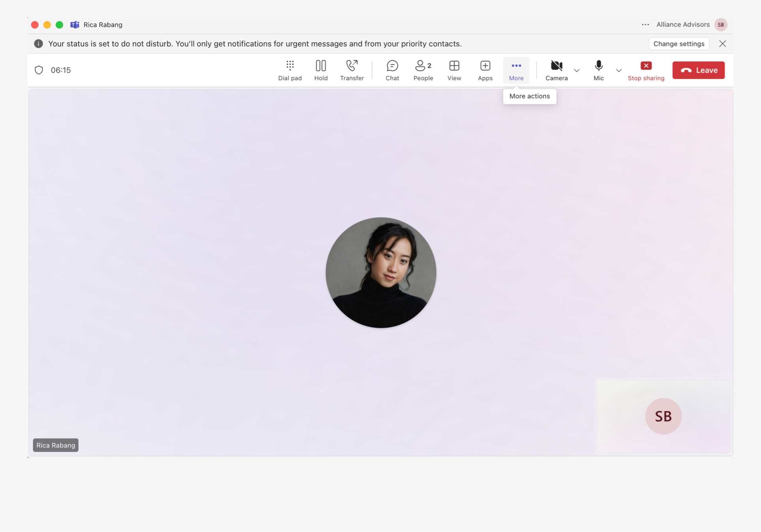Viewport: 761px width, 532px height.
Task: Turn on the Camera
Action: [x=556, y=70]
